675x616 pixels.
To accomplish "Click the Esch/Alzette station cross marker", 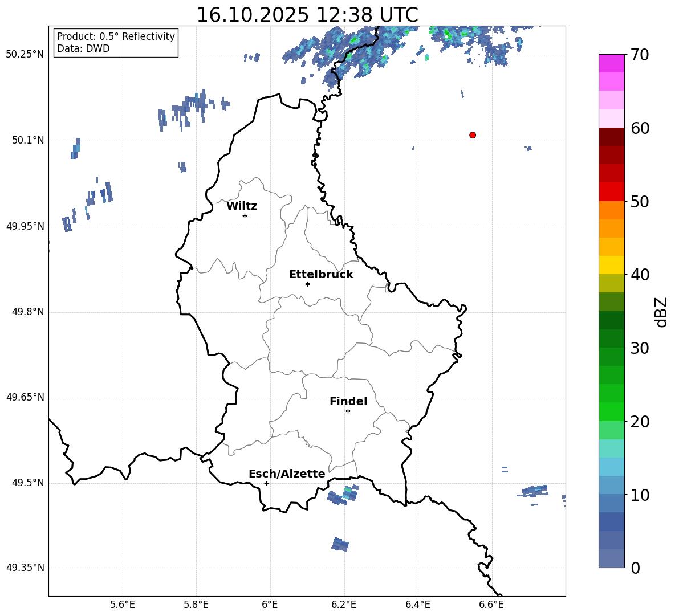I will [266, 483].
